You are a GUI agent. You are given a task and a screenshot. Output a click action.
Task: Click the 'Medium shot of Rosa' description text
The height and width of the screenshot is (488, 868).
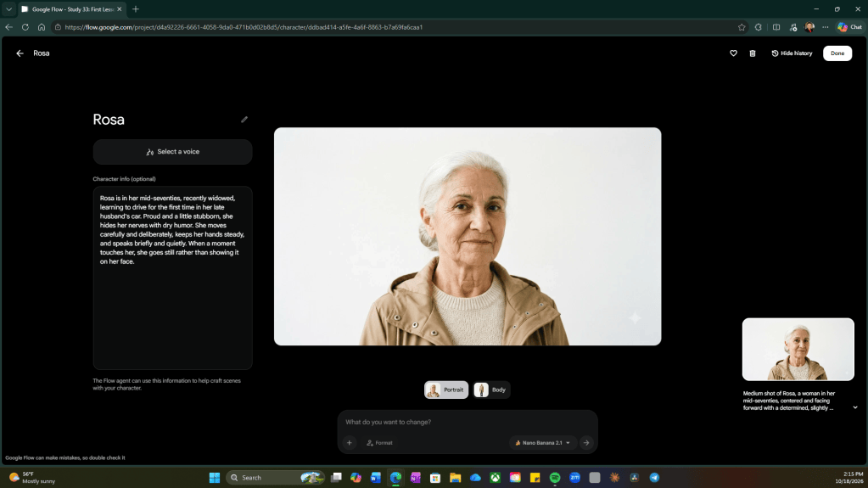pos(789,401)
